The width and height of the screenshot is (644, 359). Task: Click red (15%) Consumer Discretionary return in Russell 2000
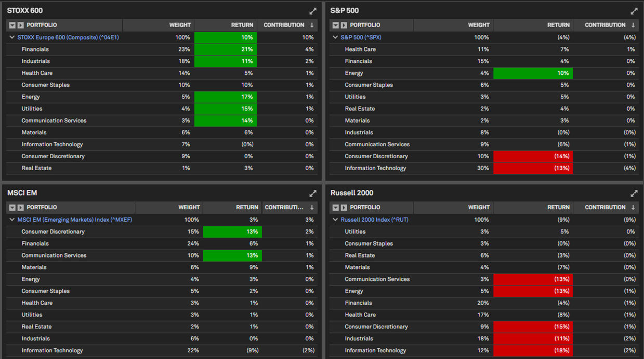coord(533,327)
